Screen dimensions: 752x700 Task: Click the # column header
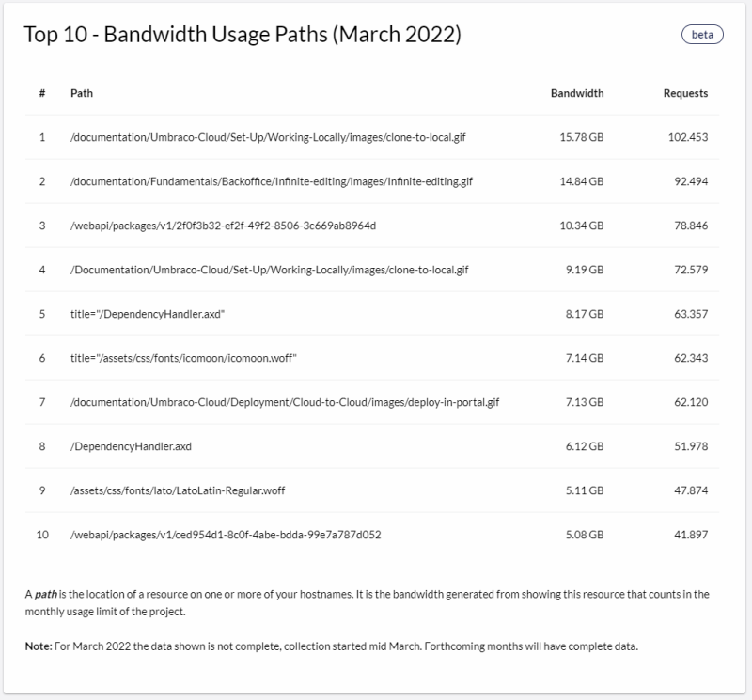[42, 93]
